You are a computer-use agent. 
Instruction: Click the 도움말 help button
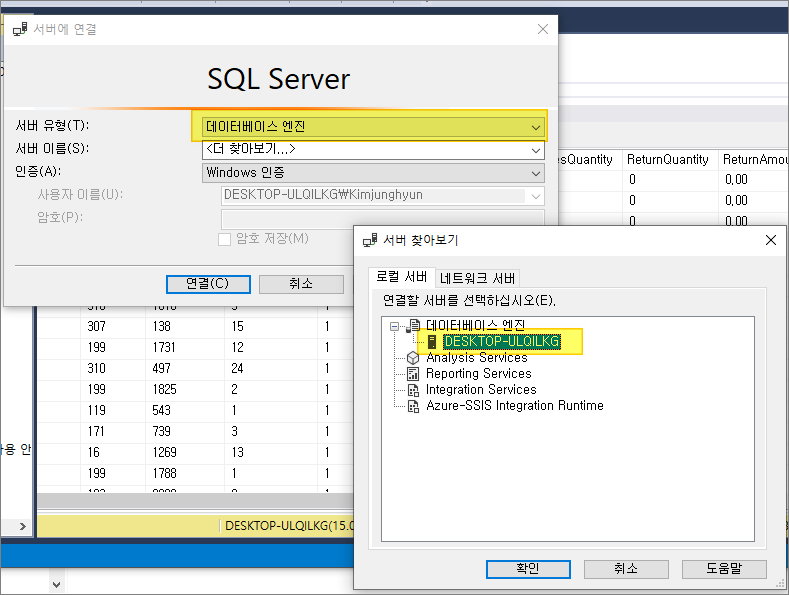(x=724, y=569)
